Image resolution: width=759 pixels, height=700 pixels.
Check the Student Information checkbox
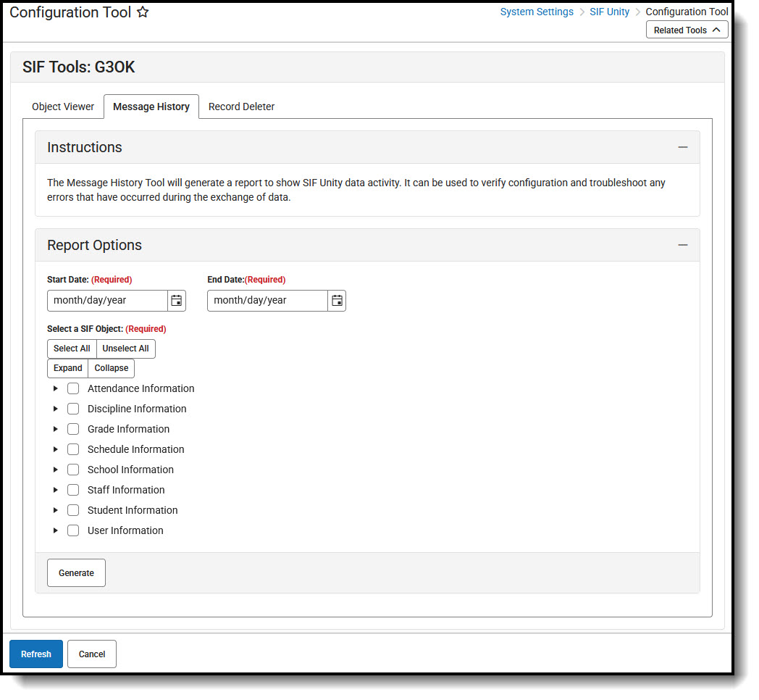pyautogui.click(x=73, y=510)
